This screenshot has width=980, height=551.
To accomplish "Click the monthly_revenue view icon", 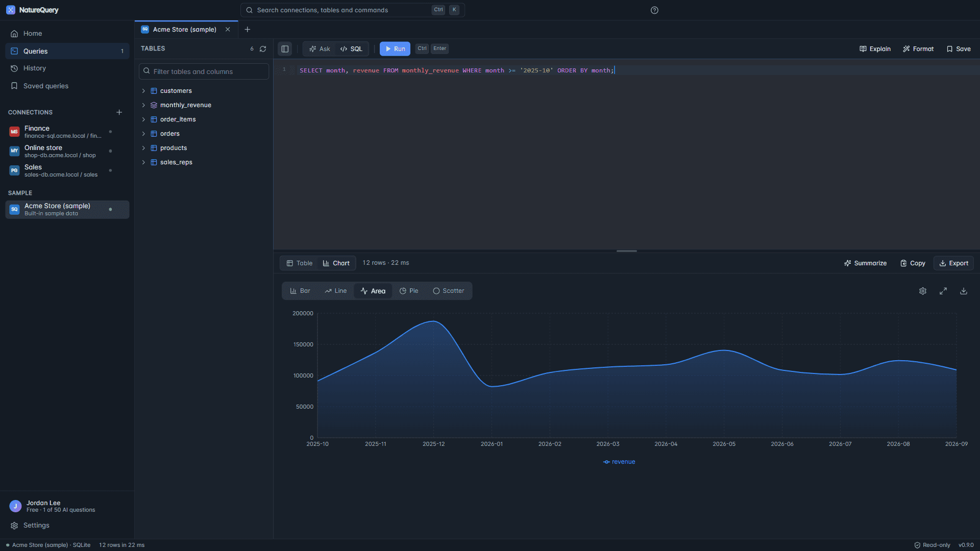I will [154, 105].
